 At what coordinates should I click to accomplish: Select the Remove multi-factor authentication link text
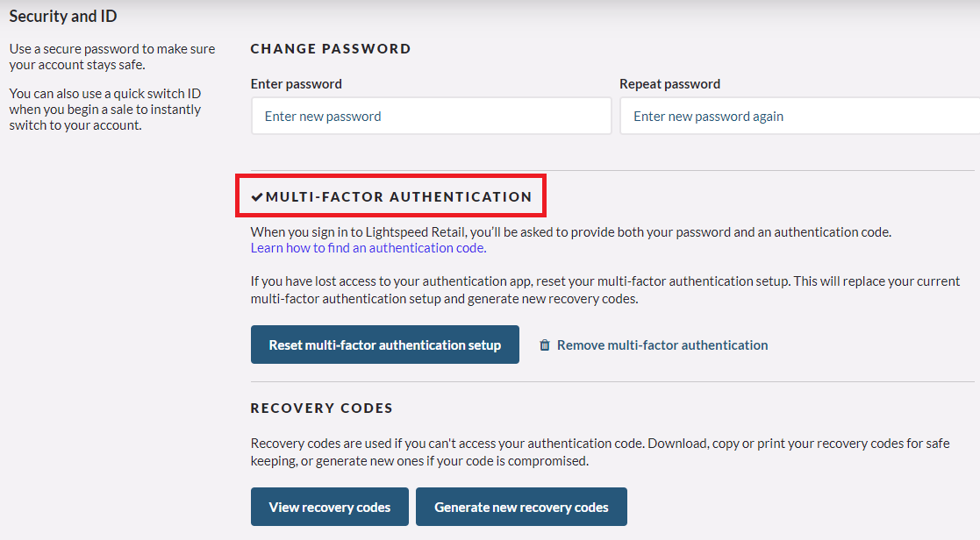tap(662, 345)
